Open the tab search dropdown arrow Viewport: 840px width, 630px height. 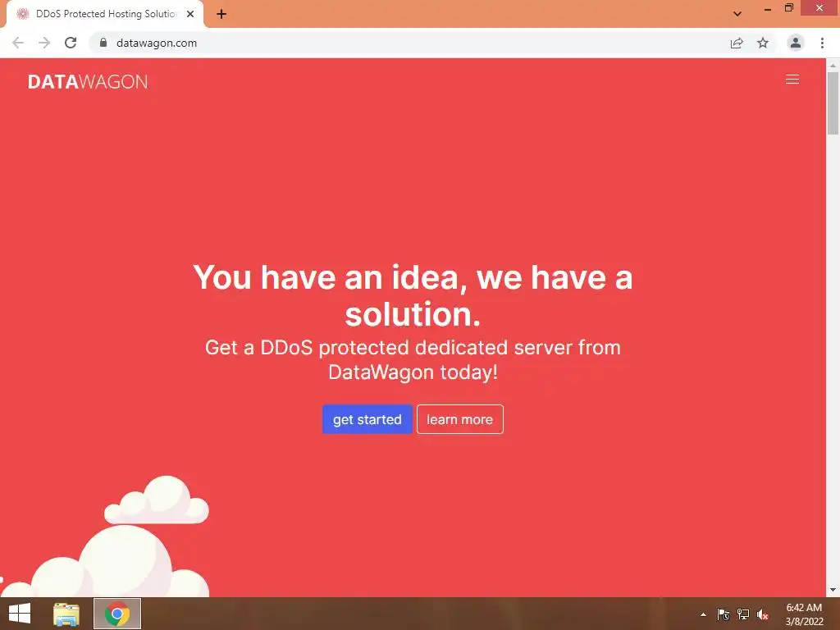coord(737,14)
